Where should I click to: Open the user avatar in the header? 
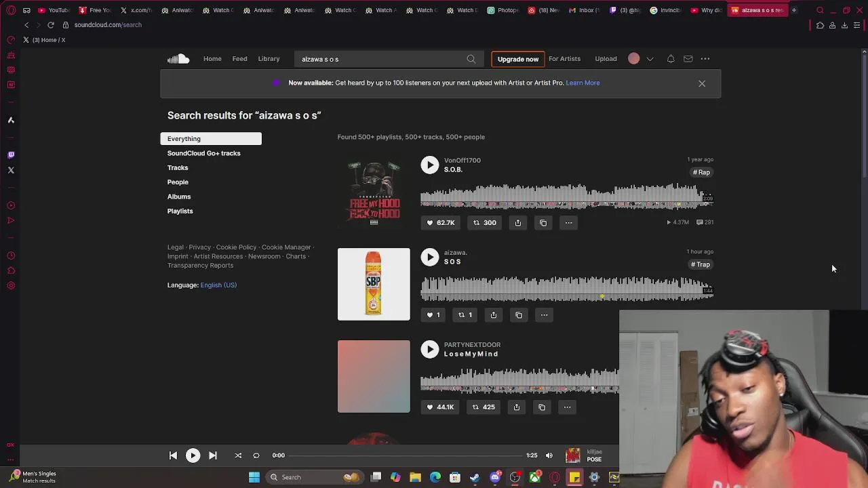[633, 59]
